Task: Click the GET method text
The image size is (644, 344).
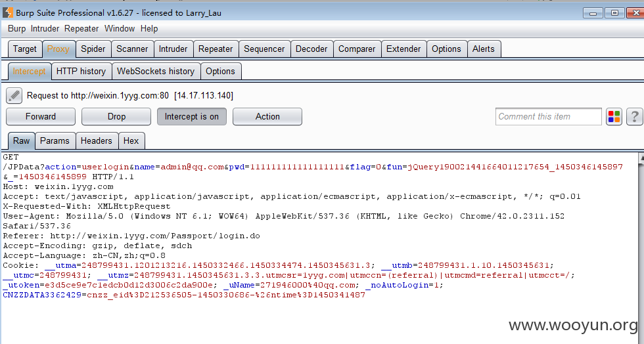Action: [x=11, y=157]
